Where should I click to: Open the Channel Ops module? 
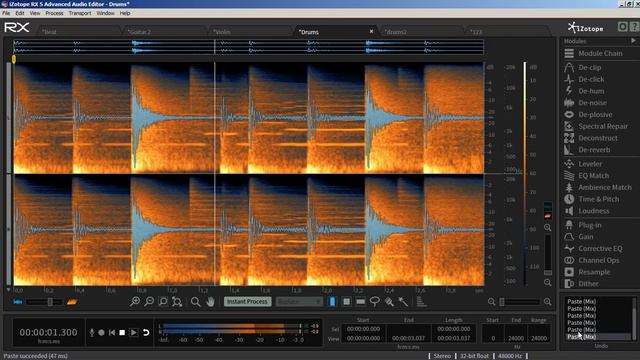(591, 260)
